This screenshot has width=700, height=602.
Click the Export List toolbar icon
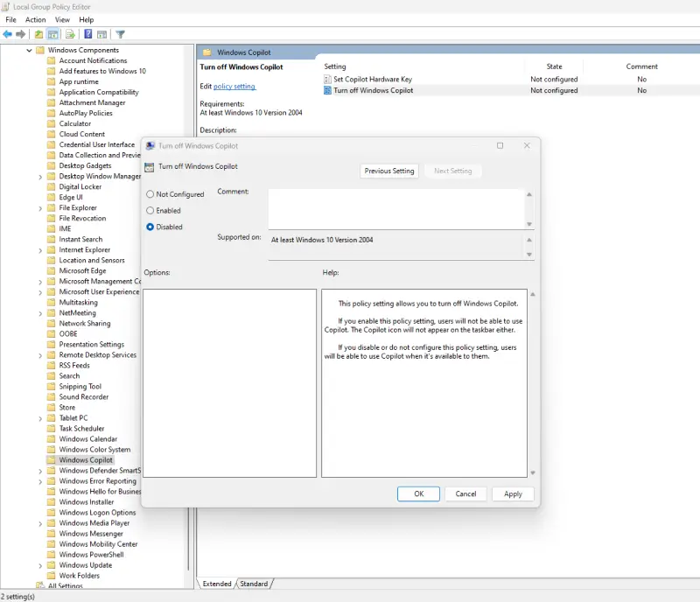[x=68, y=33]
